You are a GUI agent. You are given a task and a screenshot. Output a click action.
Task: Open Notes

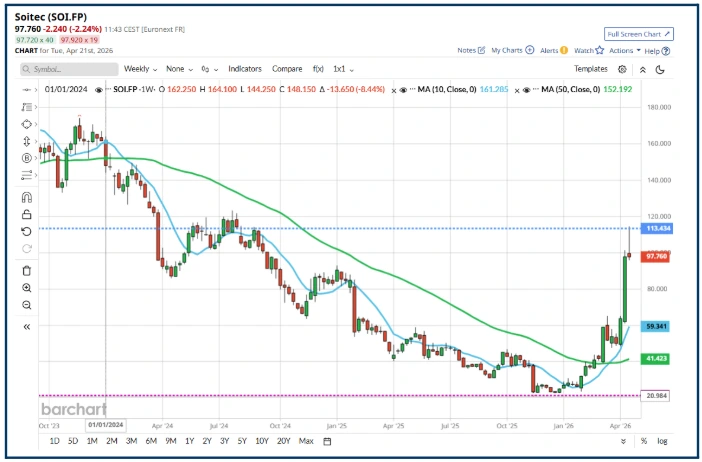coord(471,50)
